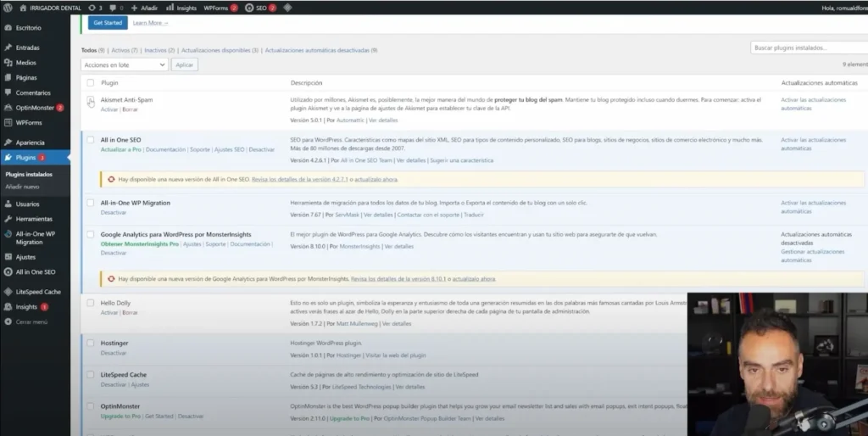This screenshot has height=436, width=868.
Task: Click Upgrade to Pro under OptinMonster
Action: (x=120, y=416)
